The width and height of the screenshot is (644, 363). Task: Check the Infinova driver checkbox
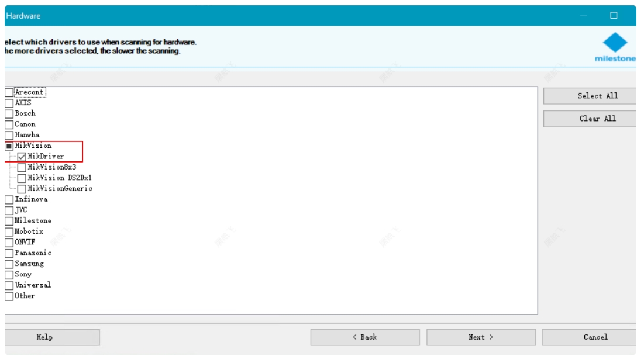click(9, 199)
